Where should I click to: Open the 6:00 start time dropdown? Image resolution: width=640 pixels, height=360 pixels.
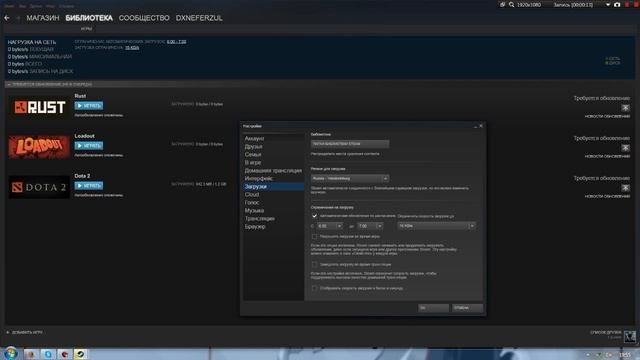pyautogui.click(x=330, y=226)
